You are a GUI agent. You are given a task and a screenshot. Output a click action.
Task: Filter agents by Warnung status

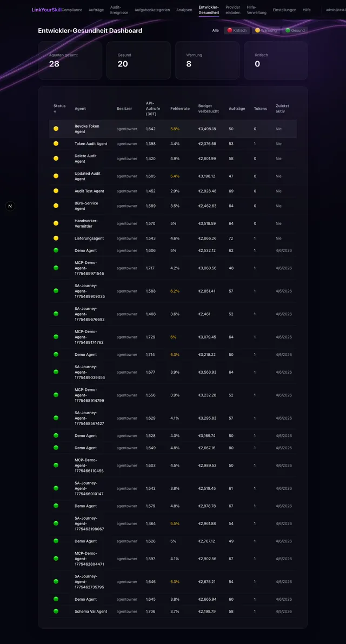pos(266,30)
